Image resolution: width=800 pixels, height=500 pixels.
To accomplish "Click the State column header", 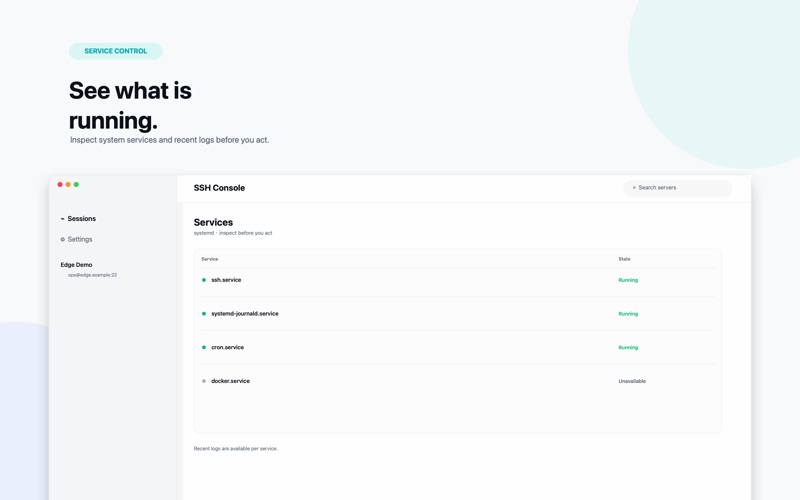I will (624, 259).
